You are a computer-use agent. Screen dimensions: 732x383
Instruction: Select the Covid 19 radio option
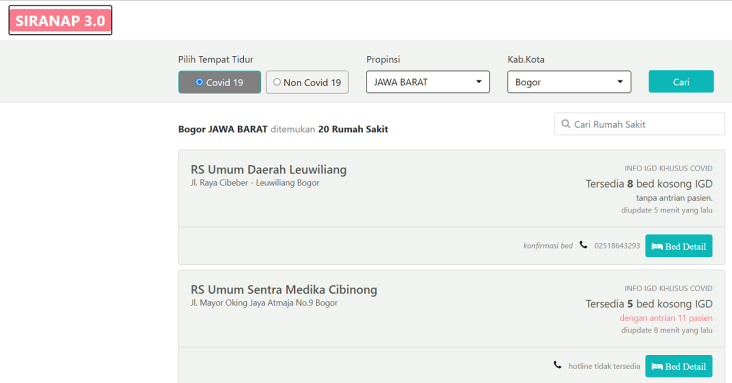219,82
